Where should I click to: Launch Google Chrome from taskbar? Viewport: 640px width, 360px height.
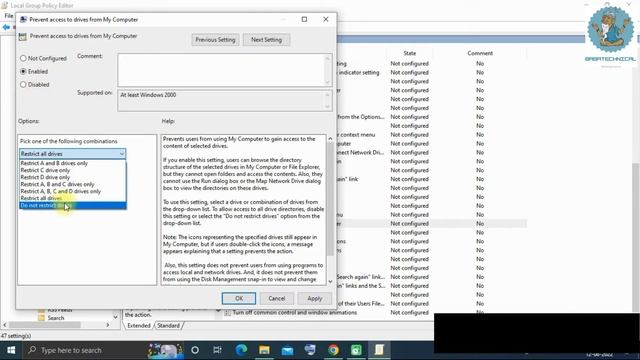pyautogui.click(x=333, y=350)
